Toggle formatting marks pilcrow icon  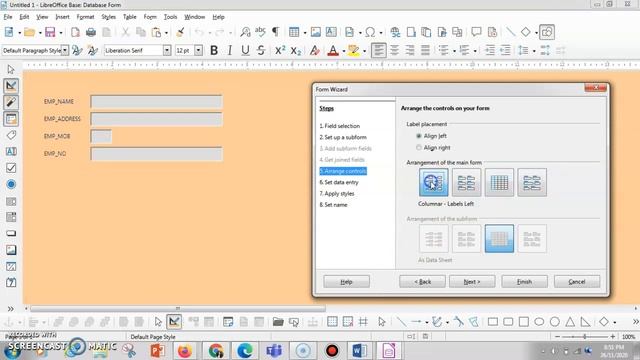coord(276,32)
